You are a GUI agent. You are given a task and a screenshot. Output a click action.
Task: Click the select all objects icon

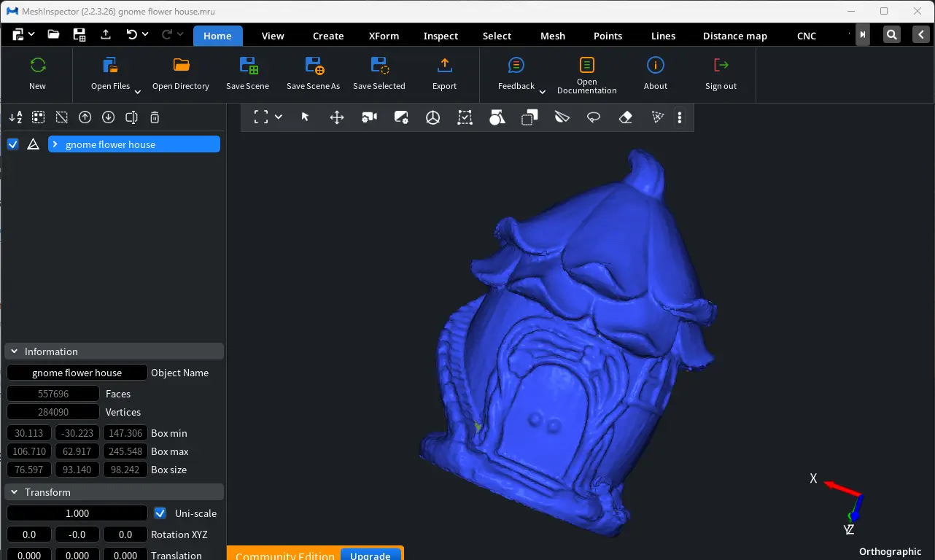tap(39, 117)
